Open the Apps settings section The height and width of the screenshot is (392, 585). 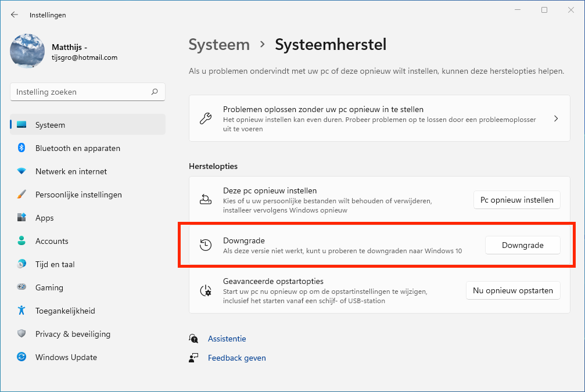[44, 218]
